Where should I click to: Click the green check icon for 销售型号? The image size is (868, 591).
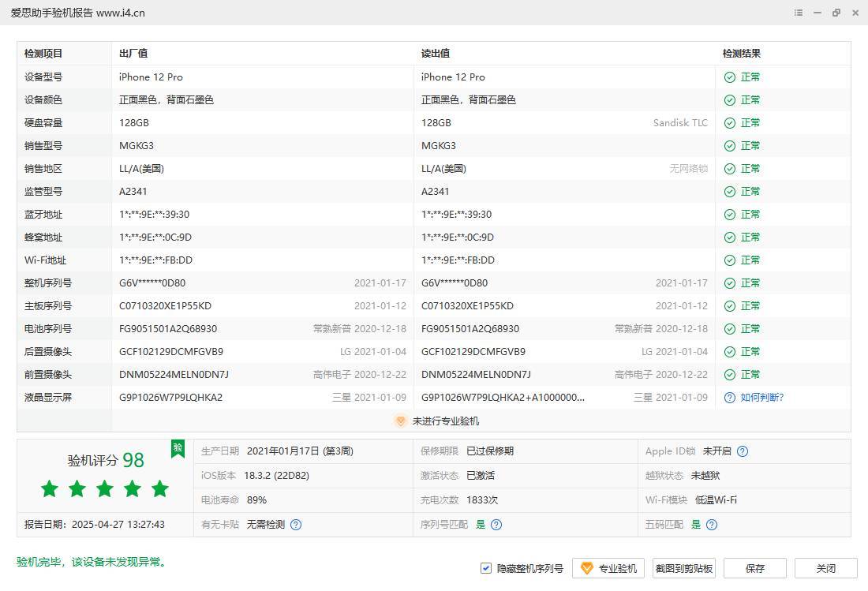coord(730,146)
